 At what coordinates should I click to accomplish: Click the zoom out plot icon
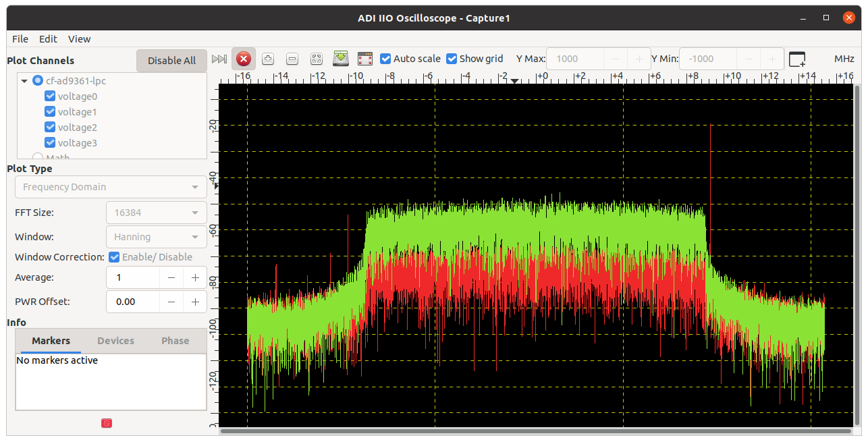[x=292, y=59]
